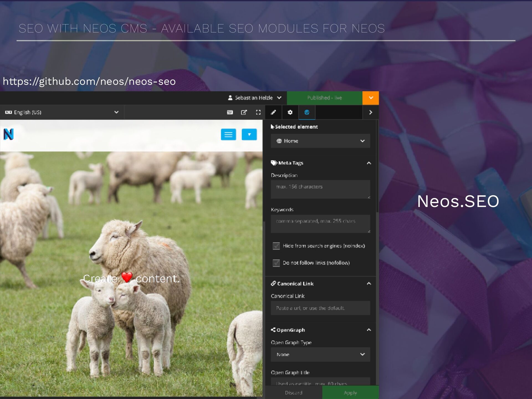Viewport: 532px width, 399px height.
Task: Collapse the OpenGraph section
Action: click(369, 330)
